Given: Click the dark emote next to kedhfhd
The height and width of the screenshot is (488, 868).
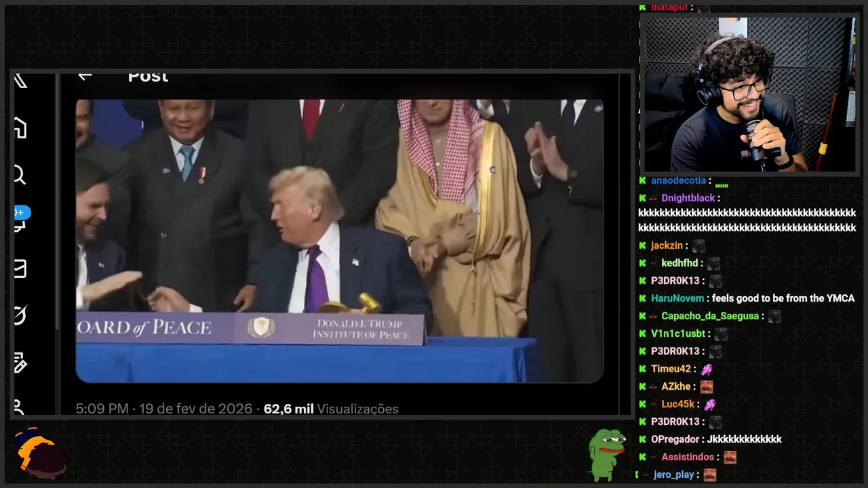Looking at the screenshot, I should pos(713,264).
